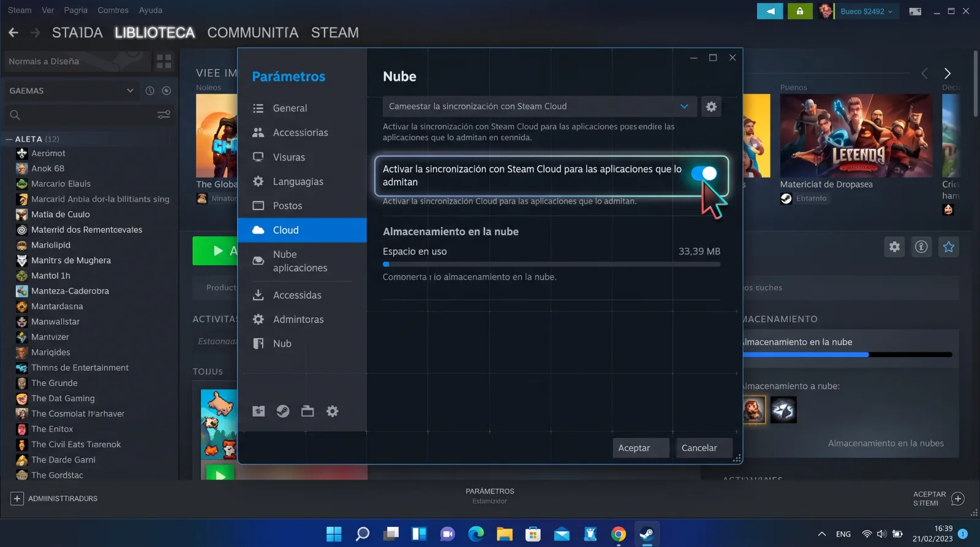Open the Accessidas downloads section
This screenshot has height=547, width=980.
pos(302,295)
